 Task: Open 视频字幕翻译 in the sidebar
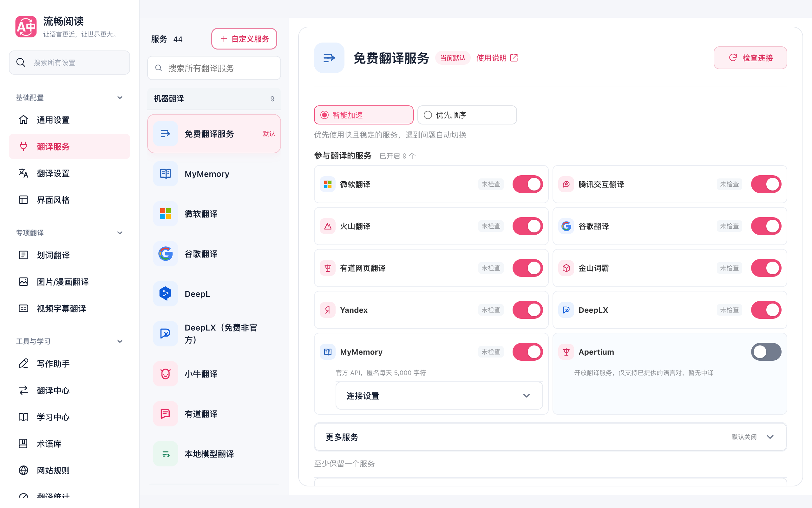(x=69, y=308)
